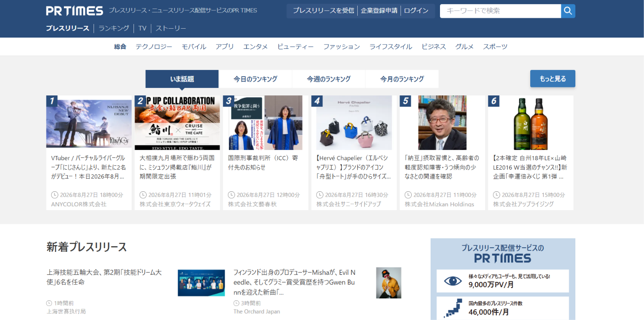This screenshot has width=644, height=320.
Task: Click company name 株式会社アップライジング
Action: [x=524, y=204]
